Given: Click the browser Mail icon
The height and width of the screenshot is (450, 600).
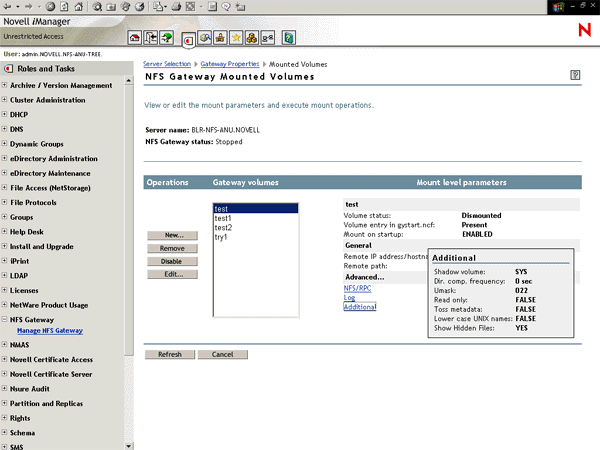Looking at the screenshot, I should (x=158, y=7).
